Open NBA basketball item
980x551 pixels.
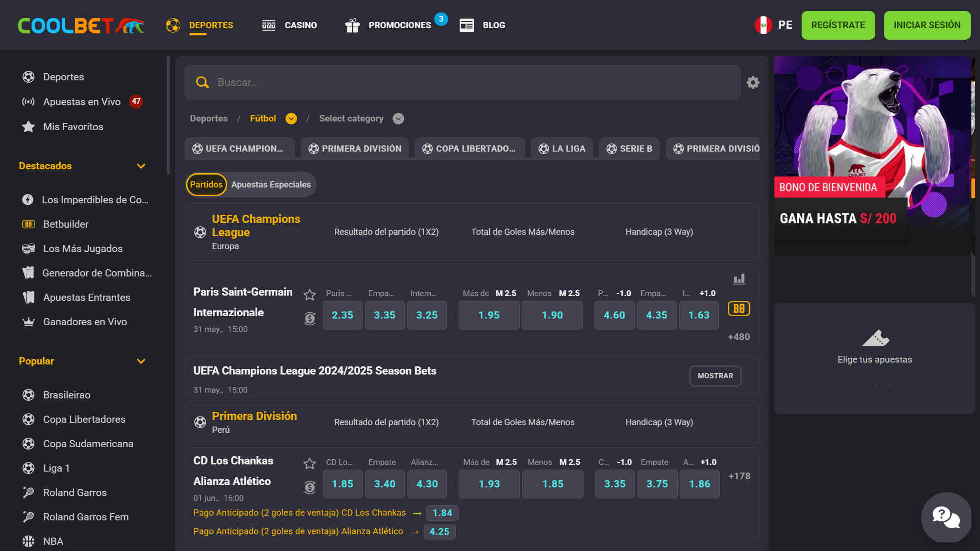point(43,541)
